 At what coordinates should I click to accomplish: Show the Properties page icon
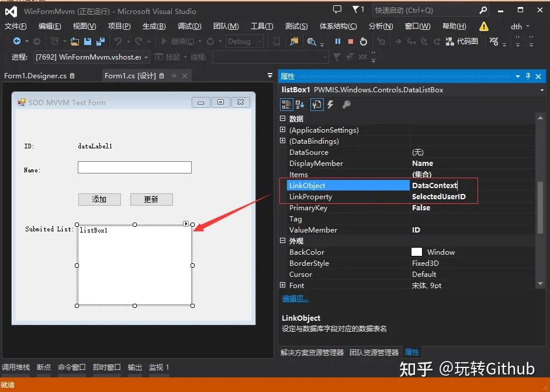317,105
